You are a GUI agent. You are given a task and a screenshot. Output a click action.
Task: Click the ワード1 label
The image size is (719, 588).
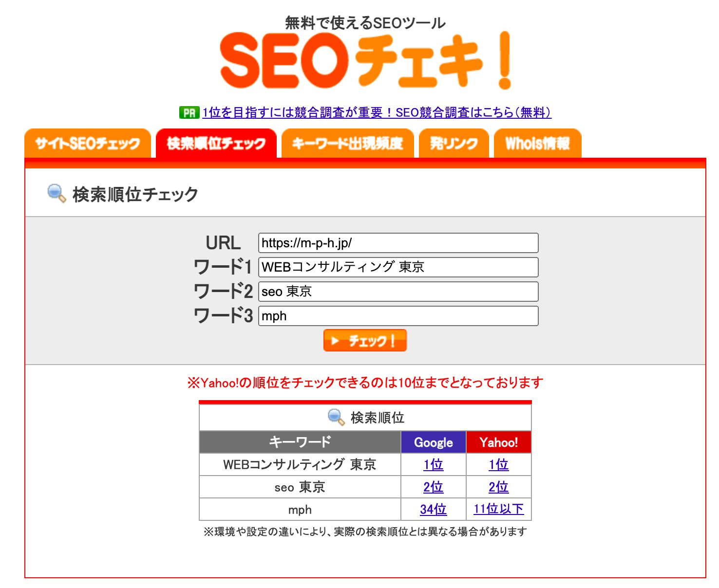pyautogui.click(x=223, y=267)
